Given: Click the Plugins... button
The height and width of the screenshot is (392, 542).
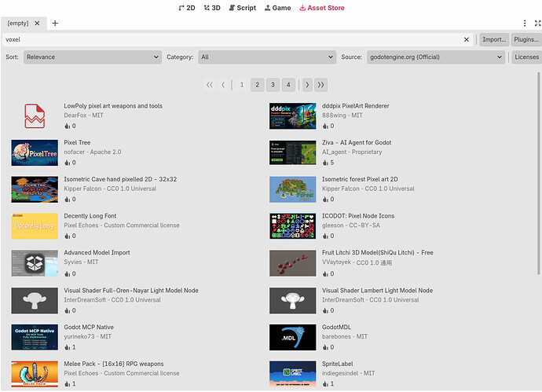Looking at the screenshot, I should (x=526, y=39).
